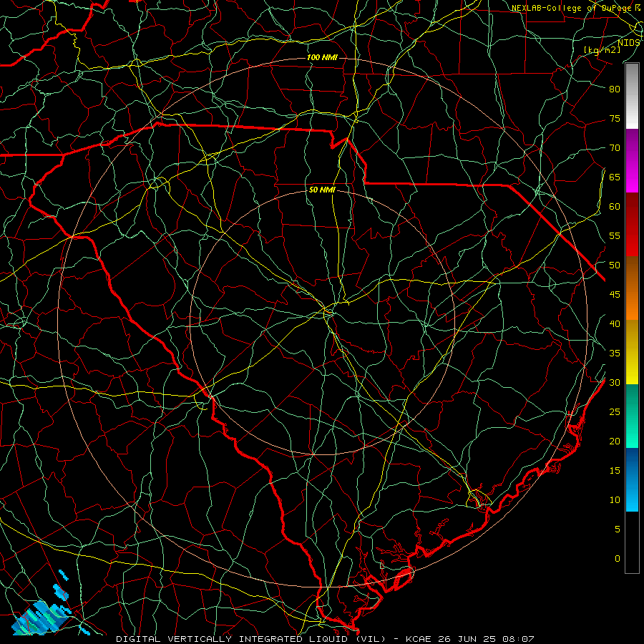Image resolution: width=644 pixels, height=644 pixels.
Task: Click the legend value '60'
Action: point(615,207)
